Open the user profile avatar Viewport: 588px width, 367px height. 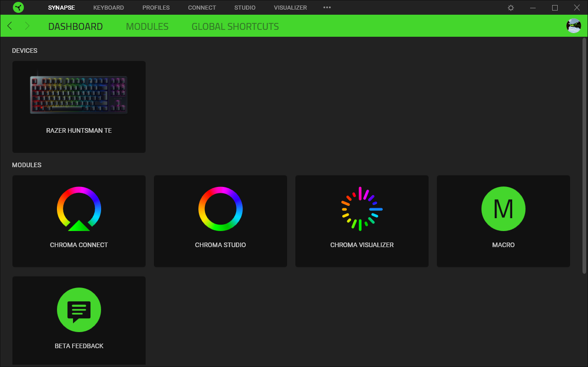[574, 26]
